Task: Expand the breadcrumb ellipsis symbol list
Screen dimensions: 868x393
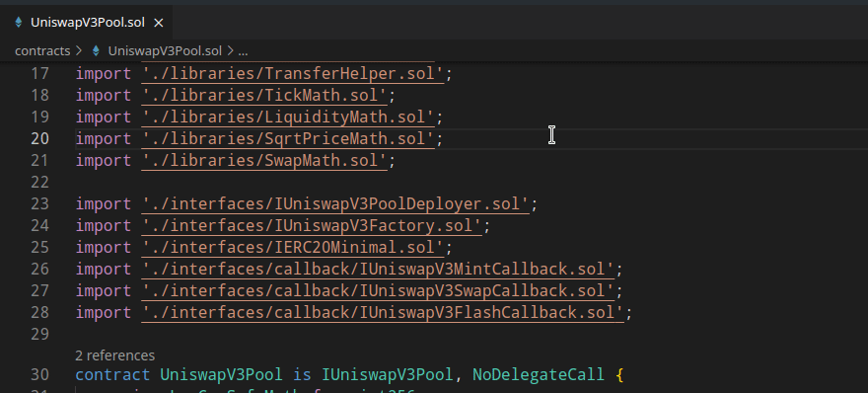Action: coord(243,51)
